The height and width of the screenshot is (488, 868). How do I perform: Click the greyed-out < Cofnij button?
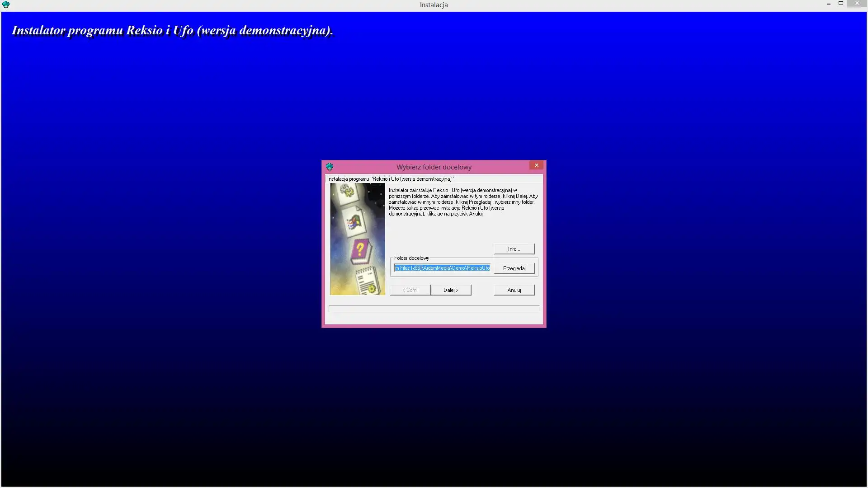[x=410, y=290]
